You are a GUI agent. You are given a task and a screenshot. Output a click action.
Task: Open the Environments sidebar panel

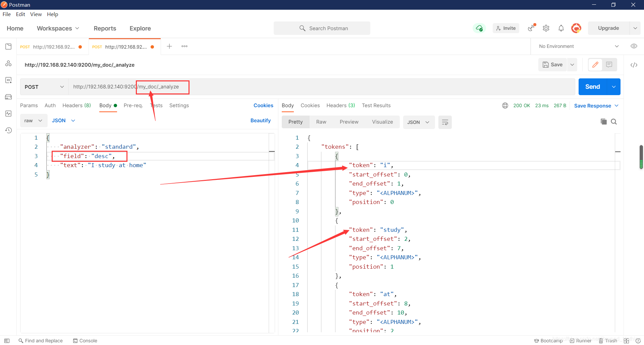coord(8,80)
